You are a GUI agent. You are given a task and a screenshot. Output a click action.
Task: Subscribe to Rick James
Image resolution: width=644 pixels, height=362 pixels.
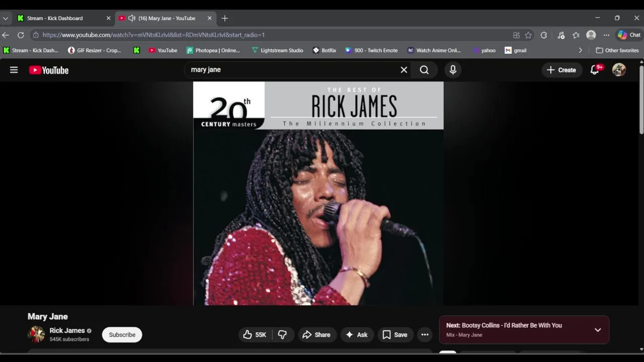pos(122,335)
